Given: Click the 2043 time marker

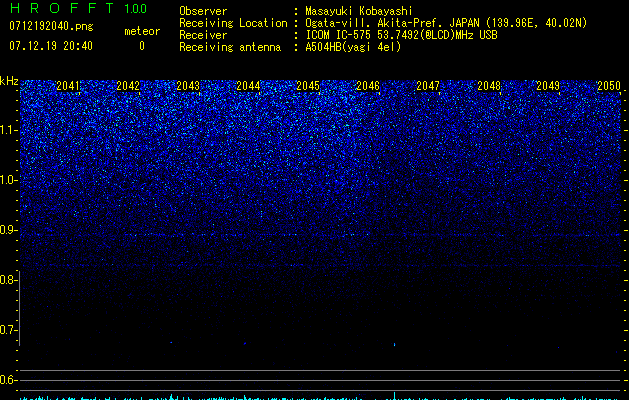Looking at the screenshot, I should click(188, 86).
